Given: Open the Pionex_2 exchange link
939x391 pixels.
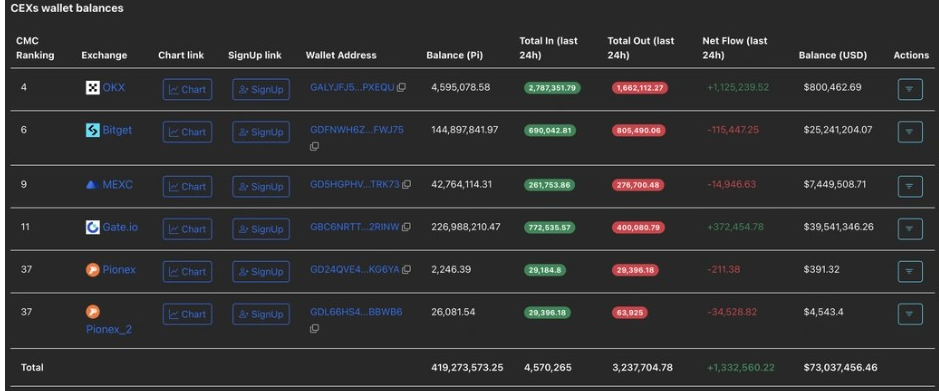Looking at the screenshot, I should pos(109,329).
